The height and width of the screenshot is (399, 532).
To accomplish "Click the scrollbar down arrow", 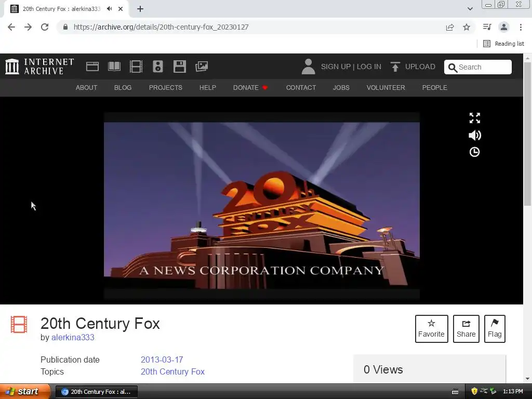I will pyautogui.click(x=527, y=378).
